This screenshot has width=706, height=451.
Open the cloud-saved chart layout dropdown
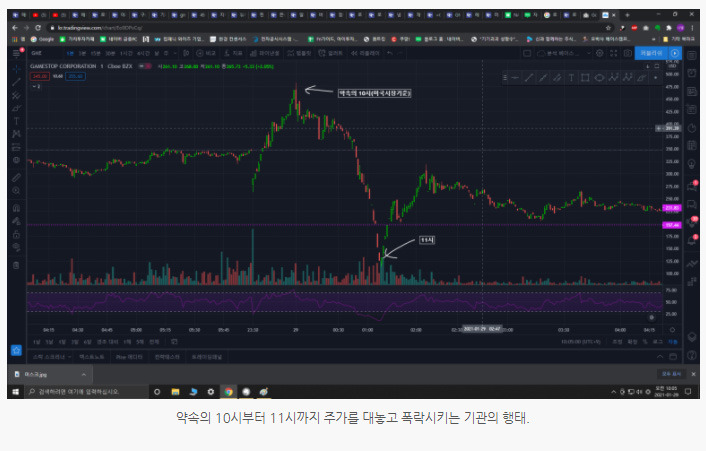[x=563, y=53]
